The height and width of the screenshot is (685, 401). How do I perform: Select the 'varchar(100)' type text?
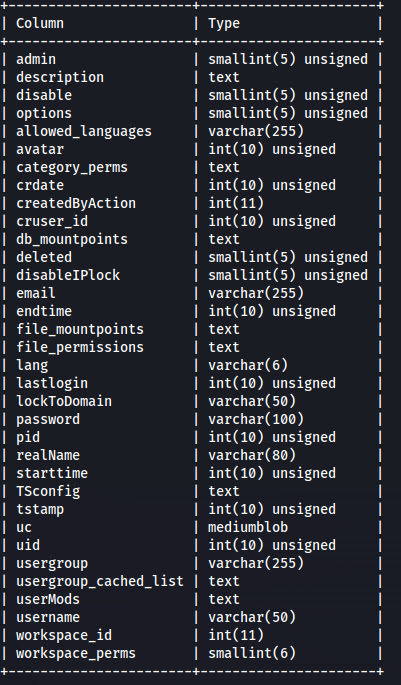coord(256,419)
